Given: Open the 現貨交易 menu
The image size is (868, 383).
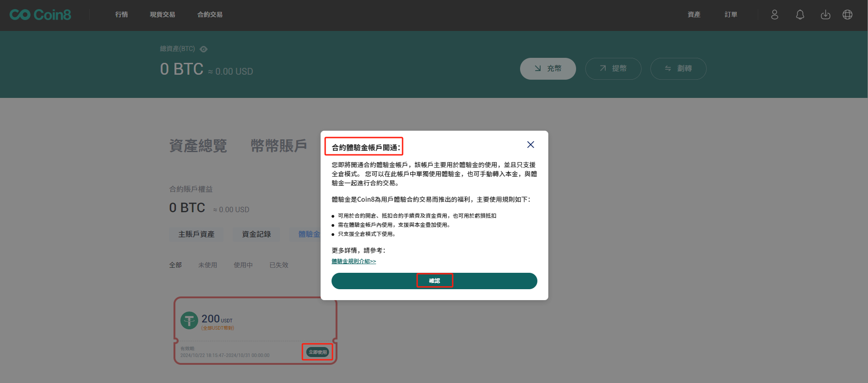Looking at the screenshot, I should [162, 15].
